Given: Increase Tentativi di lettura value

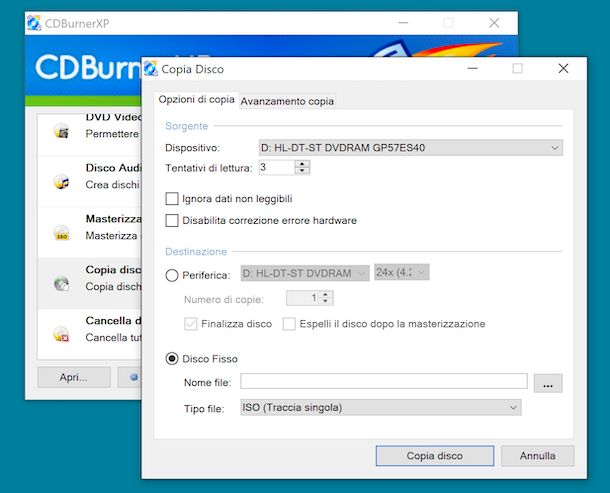Looking at the screenshot, I should (x=302, y=164).
